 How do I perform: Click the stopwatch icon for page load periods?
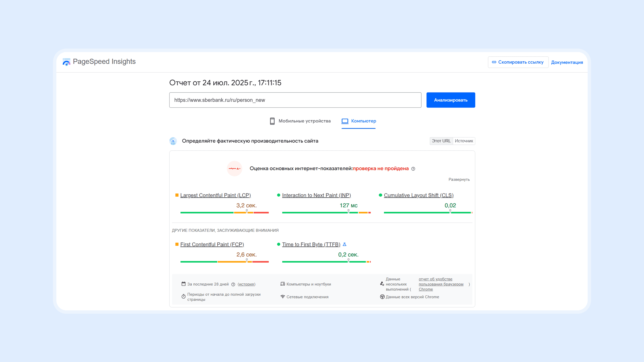click(x=184, y=296)
